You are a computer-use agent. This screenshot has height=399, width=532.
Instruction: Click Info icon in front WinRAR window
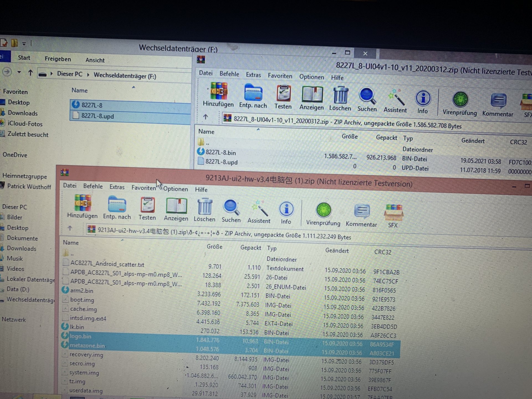pos(286,209)
